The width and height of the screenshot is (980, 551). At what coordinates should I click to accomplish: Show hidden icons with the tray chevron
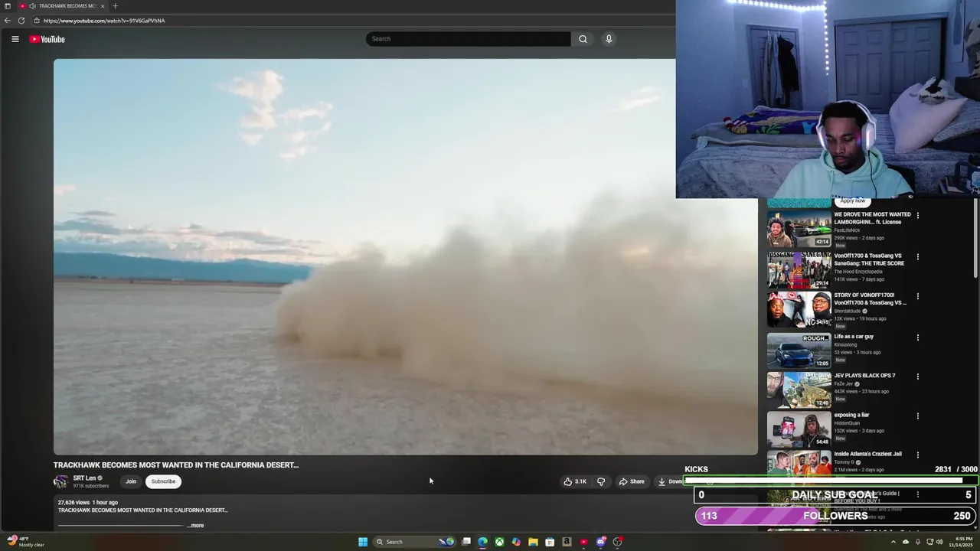point(893,542)
